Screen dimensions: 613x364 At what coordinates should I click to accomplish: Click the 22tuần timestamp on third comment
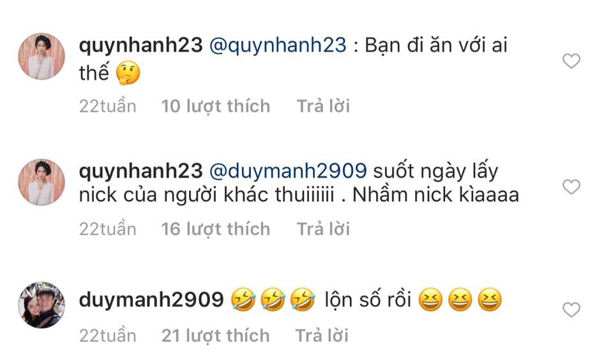[107, 336]
